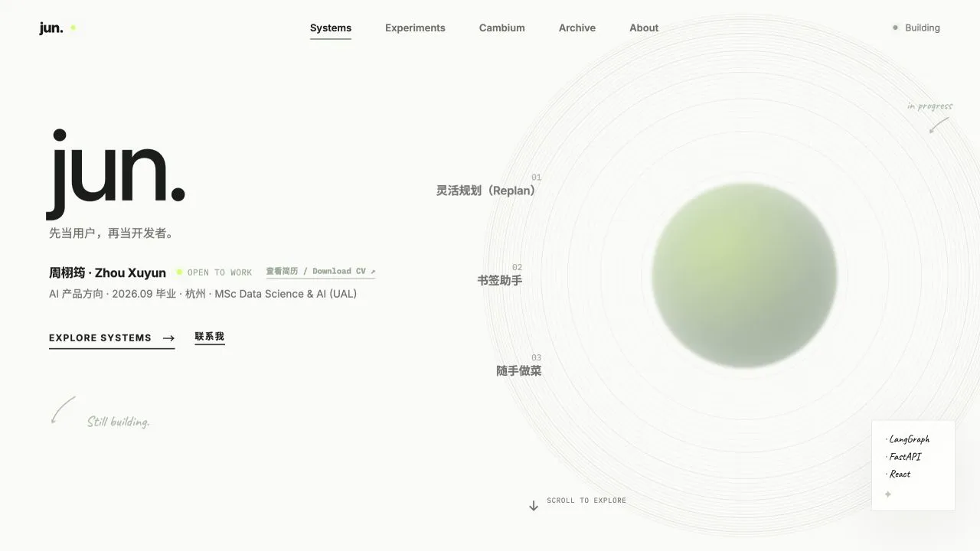Open the Archive page

pyautogui.click(x=577, y=28)
